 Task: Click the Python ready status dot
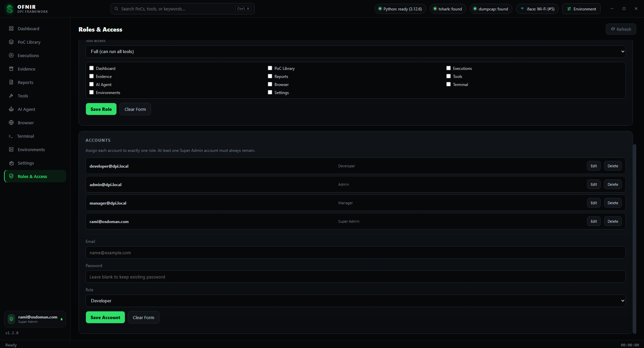pyautogui.click(x=380, y=9)
